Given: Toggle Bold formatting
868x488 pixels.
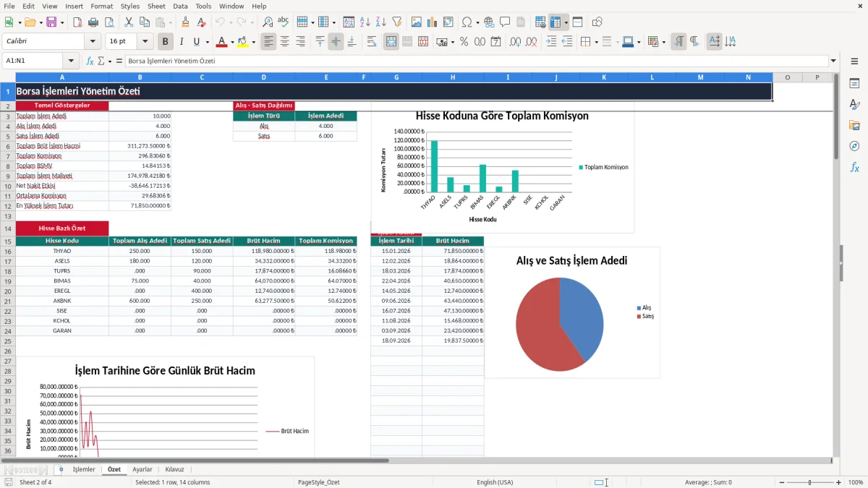Looking at the screenshot, I should coord(166,42).
